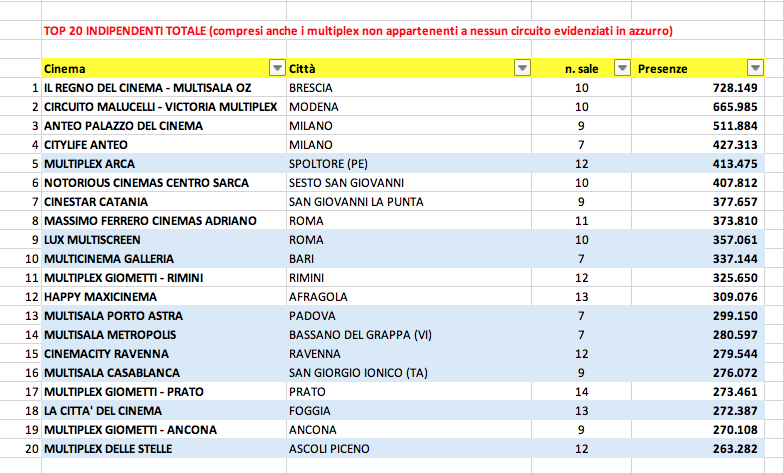Select city cell BRESCIA
Image resolution: width=783 pixels, height=473 pixels.
(x=409, y=88)
